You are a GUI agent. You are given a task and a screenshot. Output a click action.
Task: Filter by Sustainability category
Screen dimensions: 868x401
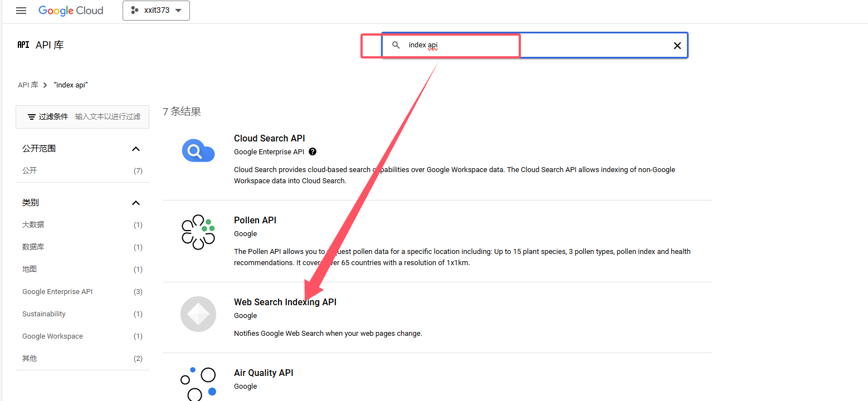coord(82,314)
